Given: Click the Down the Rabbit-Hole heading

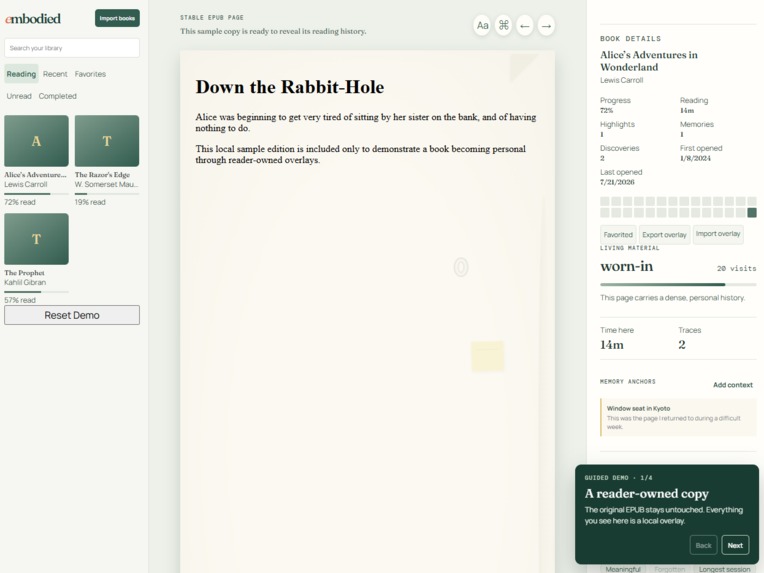Looking at the screenshot, I should (x=290, y=87).
